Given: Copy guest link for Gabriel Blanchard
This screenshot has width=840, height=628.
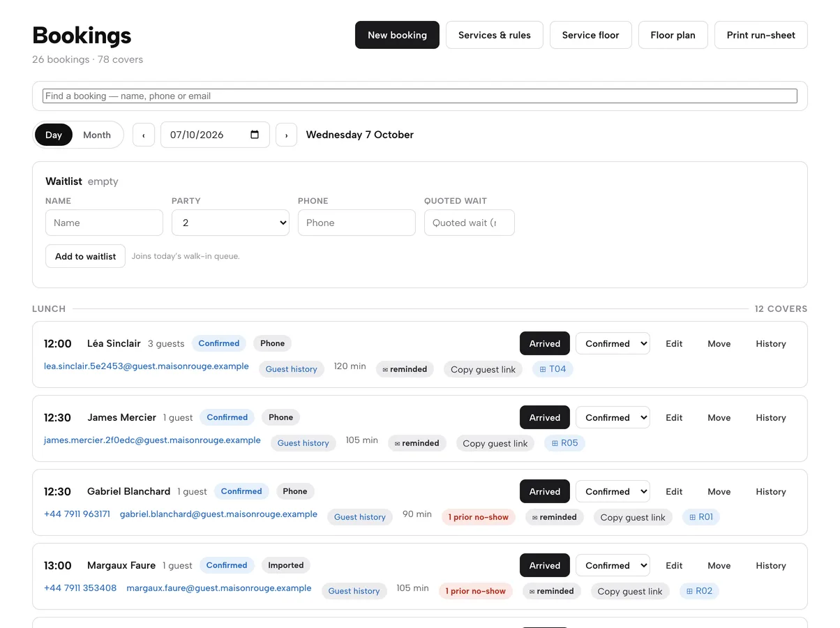Looking at the screenshot, I should 633,517.
